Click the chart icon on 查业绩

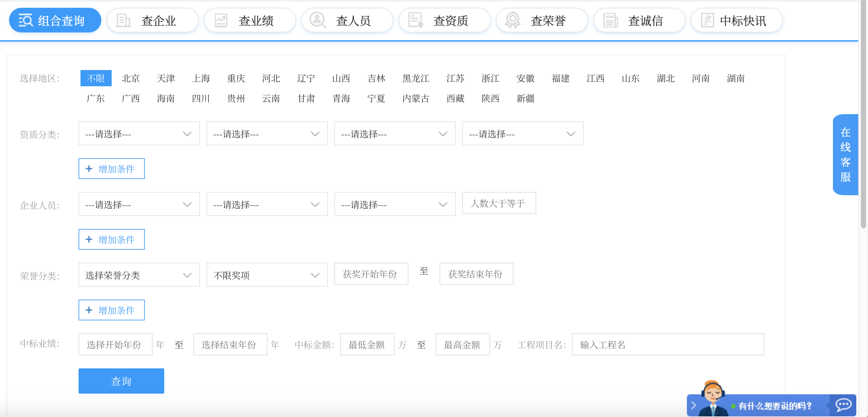tap(221, 20)
